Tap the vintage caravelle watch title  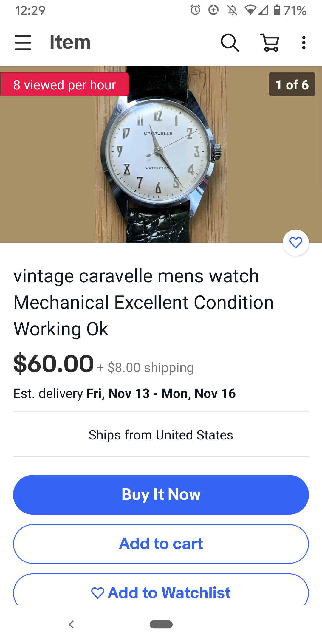(143, 302)
